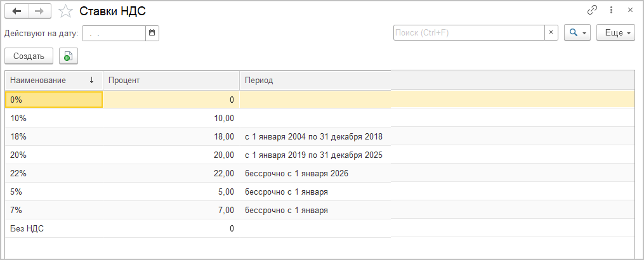
Task: Add Ставки НДС to favorites star
Action: click(x=65, y=11)
